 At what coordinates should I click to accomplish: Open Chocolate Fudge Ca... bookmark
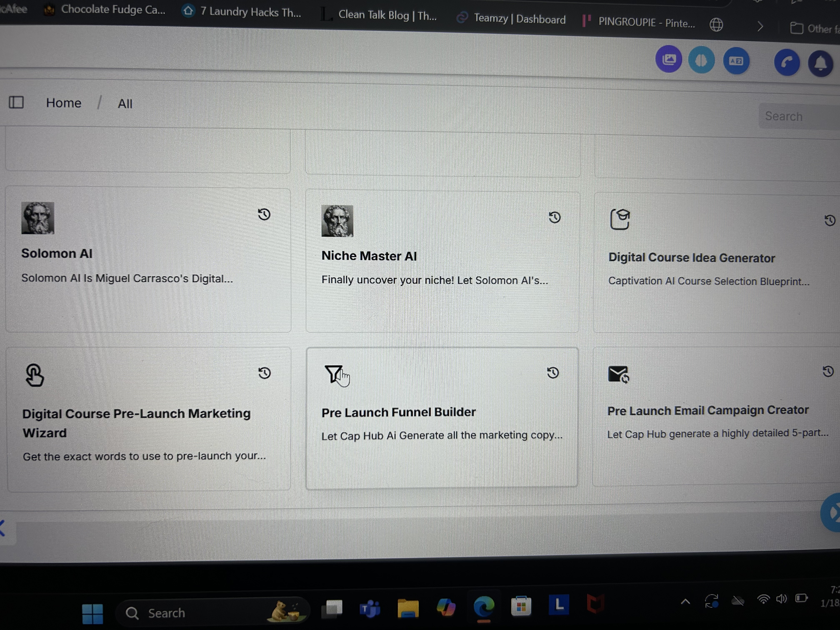click(105, 10)
